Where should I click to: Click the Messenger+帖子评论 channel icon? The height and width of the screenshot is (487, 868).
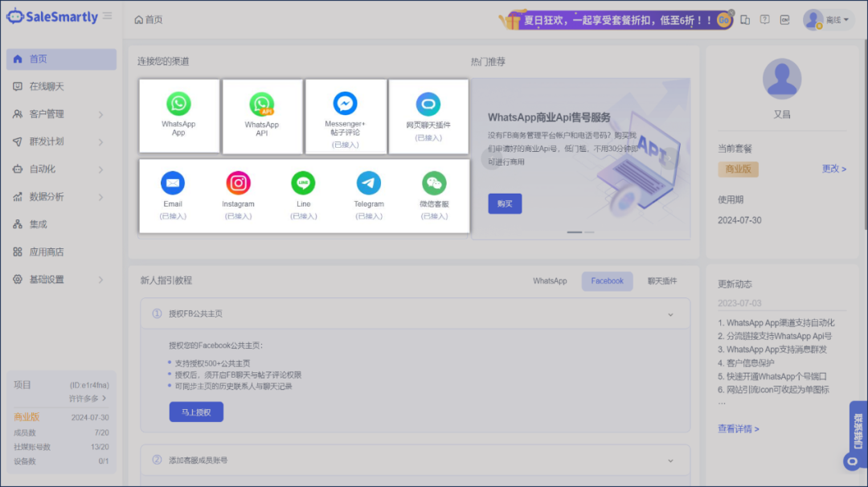(x=346, y=103)
